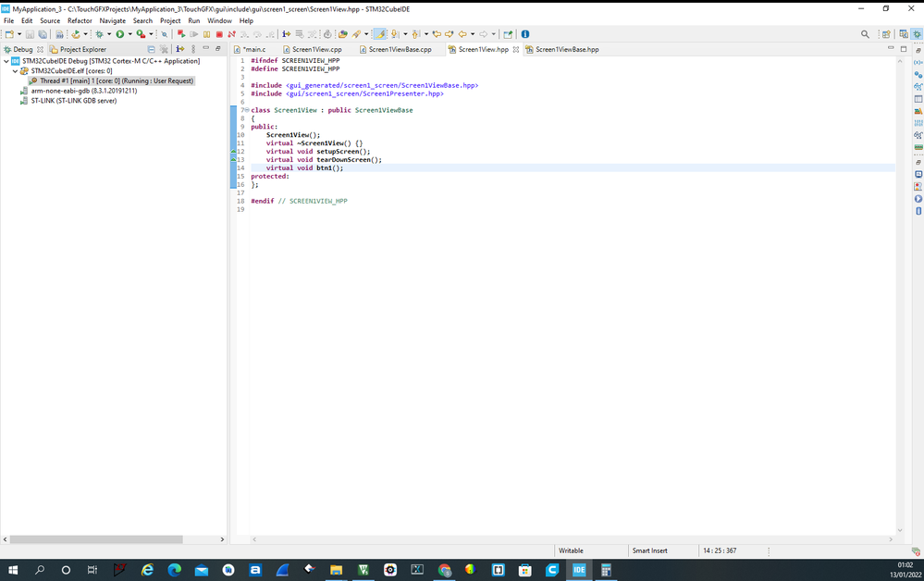Click the Smart Insert status field
The image size is (924, 581).
coord(650,550)
